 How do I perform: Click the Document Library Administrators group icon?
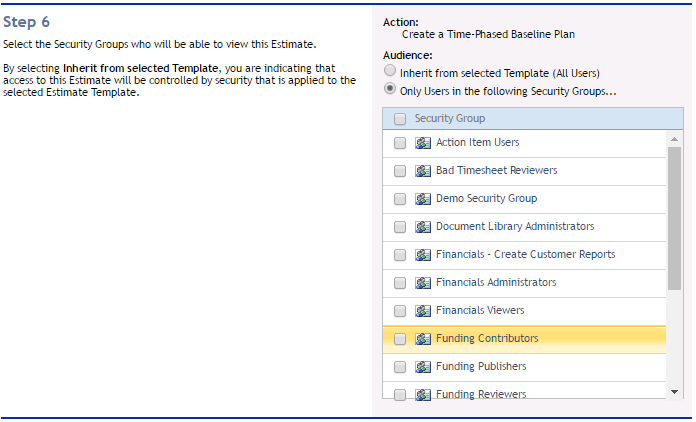click(423, 227)
